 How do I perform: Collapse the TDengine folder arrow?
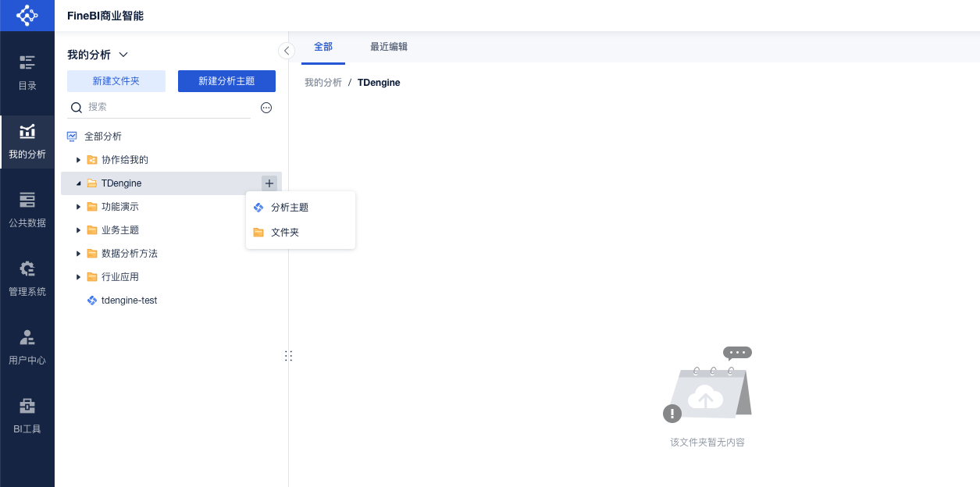click(x=78, y=183)
